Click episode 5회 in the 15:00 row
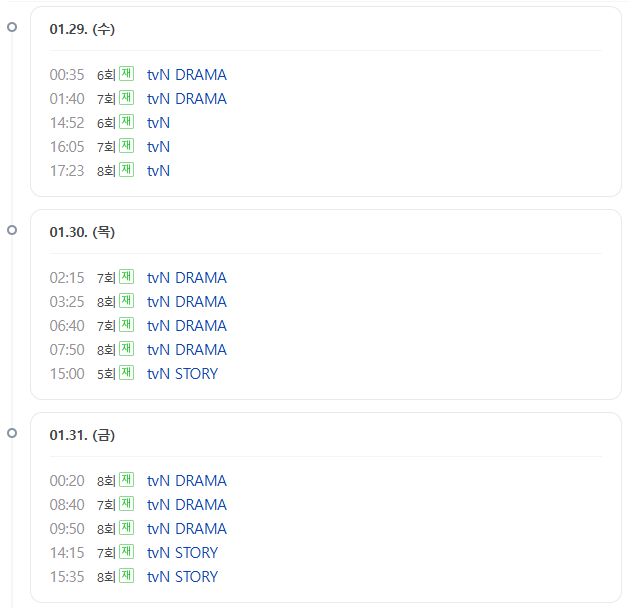This screenshot has height=608, width=629. click(106, 375)
